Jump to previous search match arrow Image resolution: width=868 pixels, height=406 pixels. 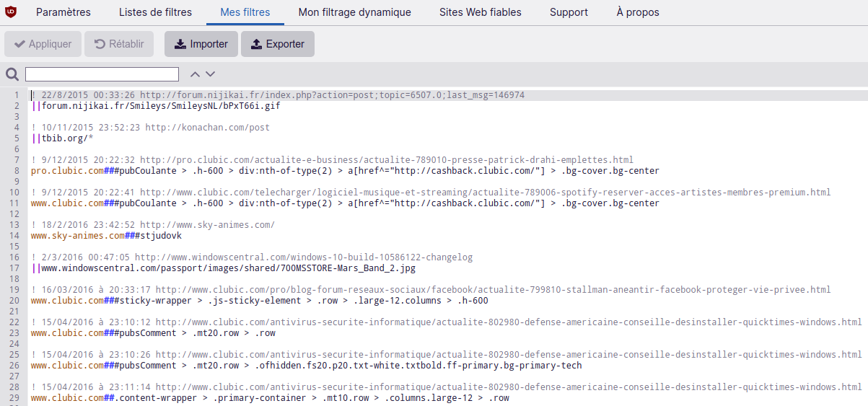(195, 74)
